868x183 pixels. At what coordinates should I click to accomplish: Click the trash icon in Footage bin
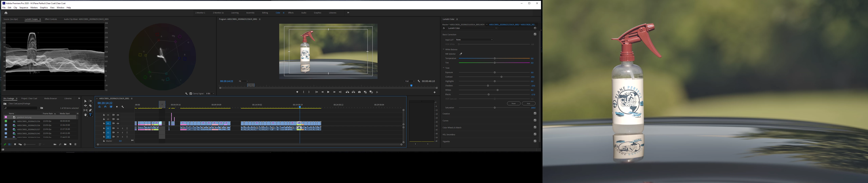[x=75, y=144]
